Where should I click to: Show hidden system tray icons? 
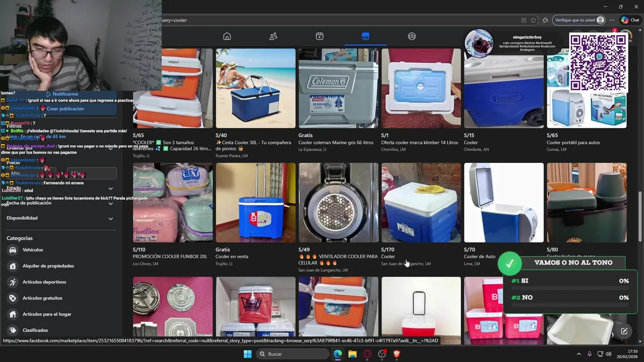click(x=579, y=354)
